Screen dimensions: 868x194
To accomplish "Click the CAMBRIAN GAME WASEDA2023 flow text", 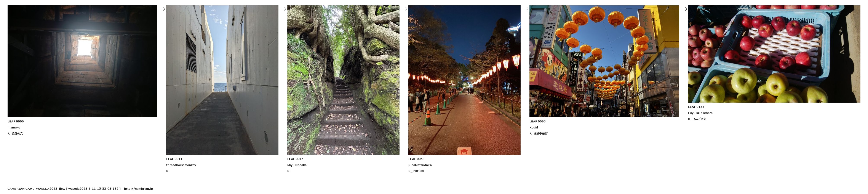I will pyautogui.click(x=36, y=189).
